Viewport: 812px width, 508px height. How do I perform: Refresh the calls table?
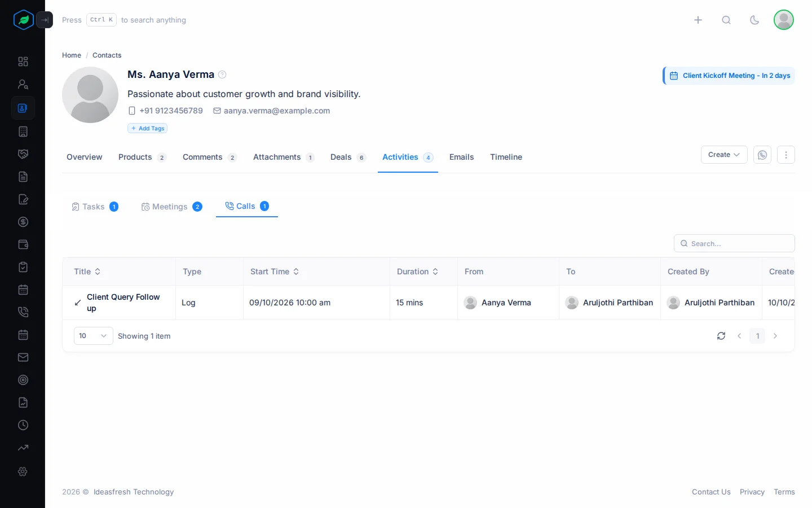(721, 336)
